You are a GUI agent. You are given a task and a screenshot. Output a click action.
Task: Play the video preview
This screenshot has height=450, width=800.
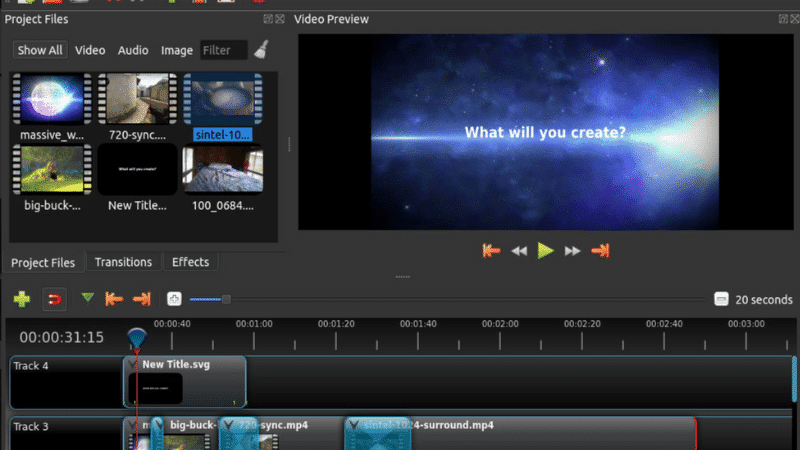tap(545, 251)
